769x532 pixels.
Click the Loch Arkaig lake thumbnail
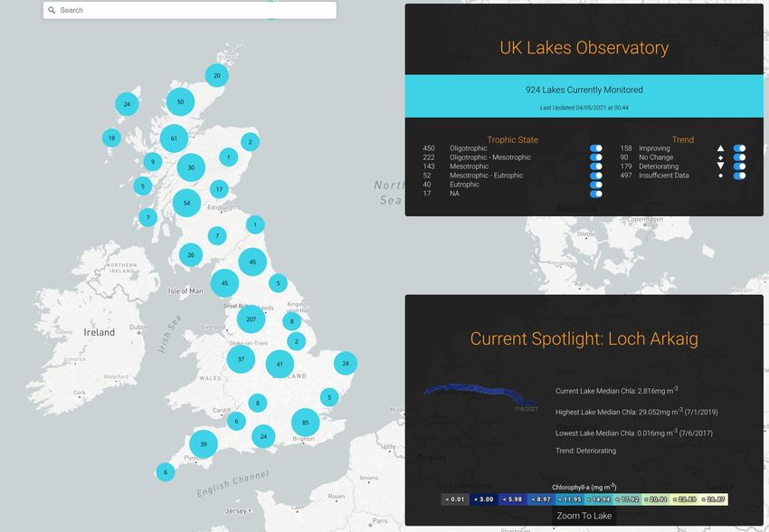[479, 395]
